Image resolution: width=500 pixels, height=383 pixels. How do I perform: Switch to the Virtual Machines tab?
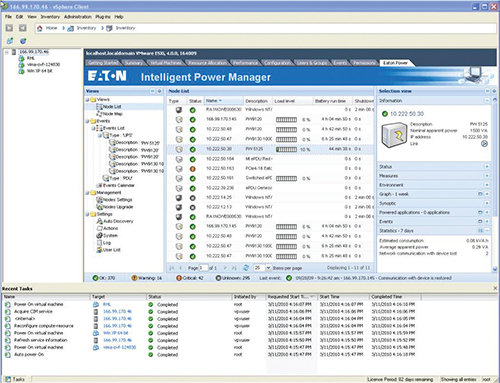165,63
